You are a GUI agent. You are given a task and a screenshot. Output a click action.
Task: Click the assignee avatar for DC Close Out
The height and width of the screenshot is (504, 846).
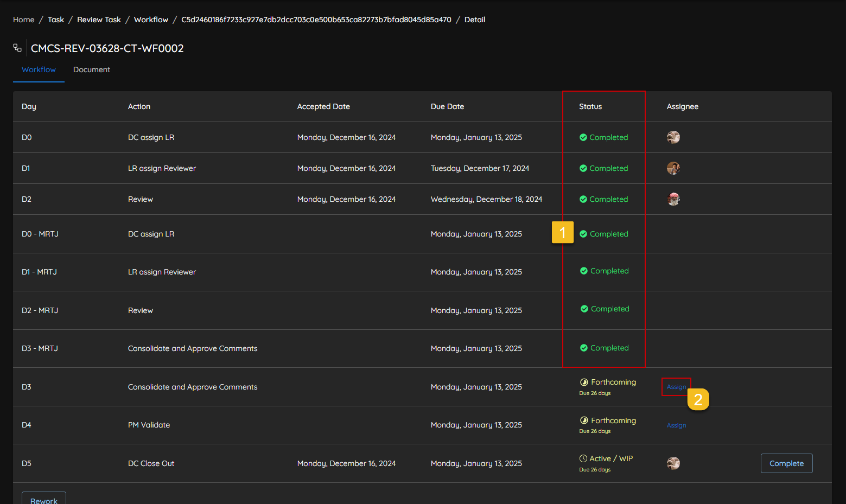pos(673,463)
